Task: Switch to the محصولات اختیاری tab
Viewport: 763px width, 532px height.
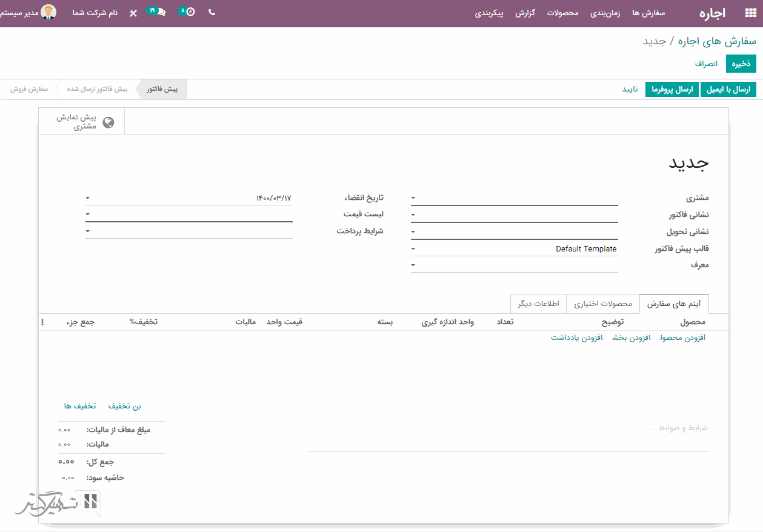Action: point(603,304)
